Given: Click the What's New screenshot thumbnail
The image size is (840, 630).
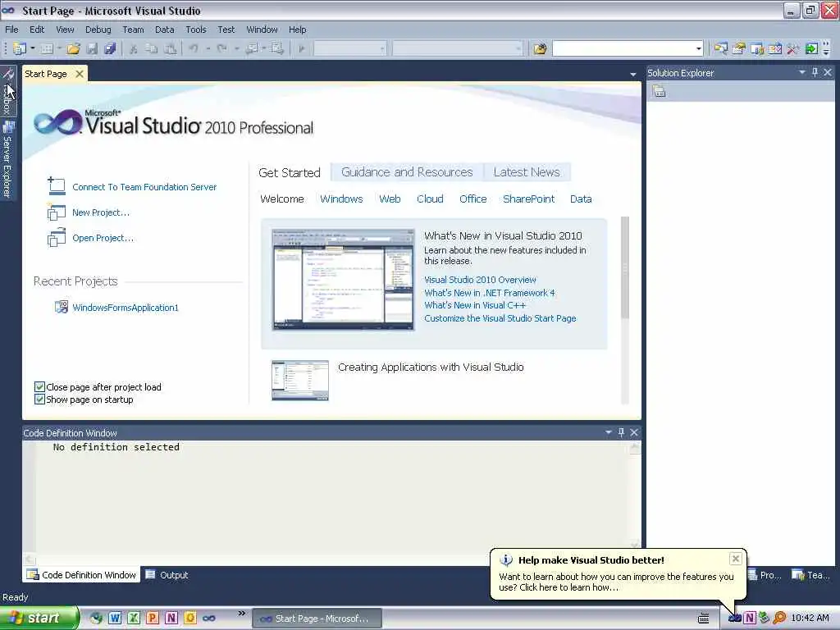Looking at the screenshot, I should pos(343,280).
